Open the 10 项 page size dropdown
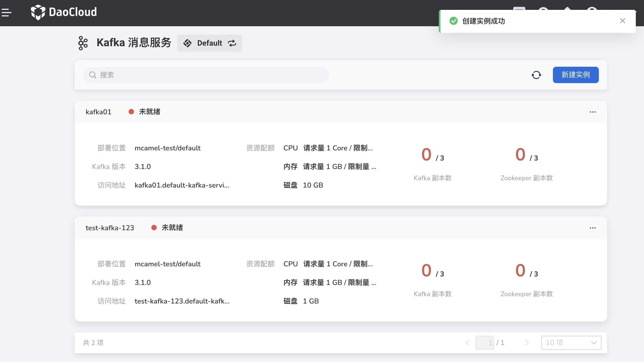Image resolution: width=644 pixels, height=362 pixels. click(571, 343)
